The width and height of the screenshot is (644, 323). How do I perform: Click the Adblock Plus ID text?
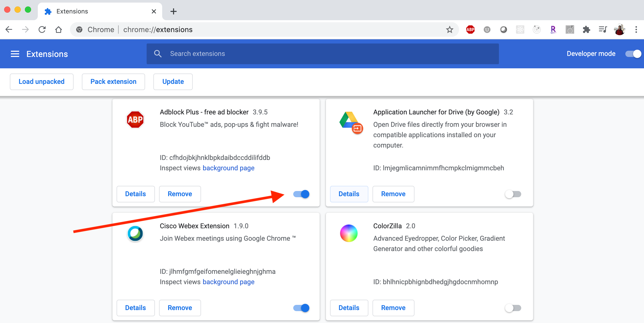click(x=215, y=158)
